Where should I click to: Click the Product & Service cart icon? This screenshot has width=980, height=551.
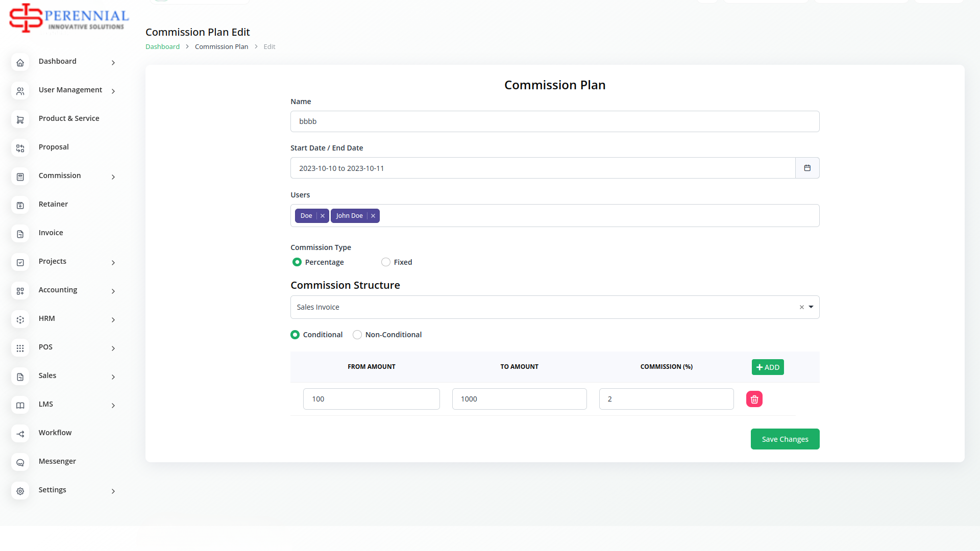(20, 119)
